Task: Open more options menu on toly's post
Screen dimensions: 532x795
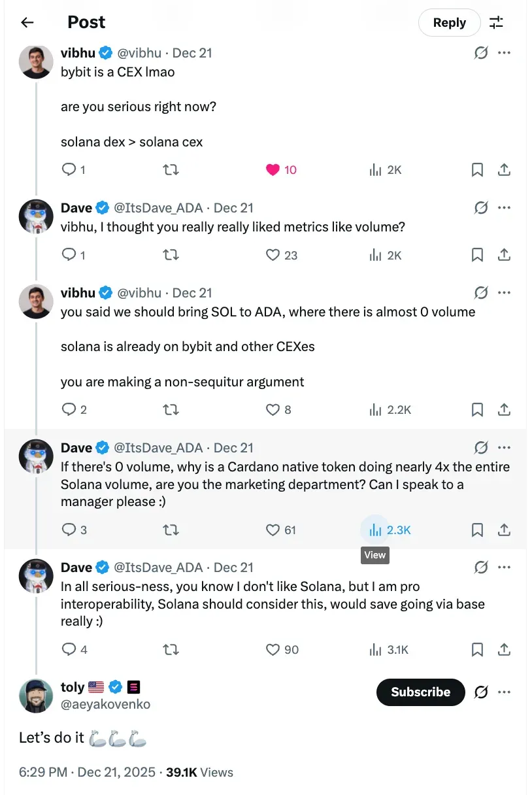Action: click(x=504, y=692)
